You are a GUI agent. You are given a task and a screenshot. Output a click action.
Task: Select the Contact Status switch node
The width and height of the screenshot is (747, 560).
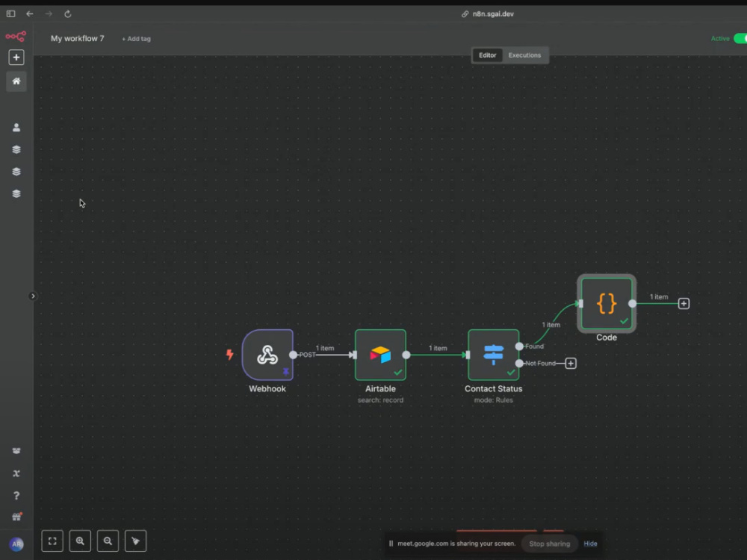point(493,355)
